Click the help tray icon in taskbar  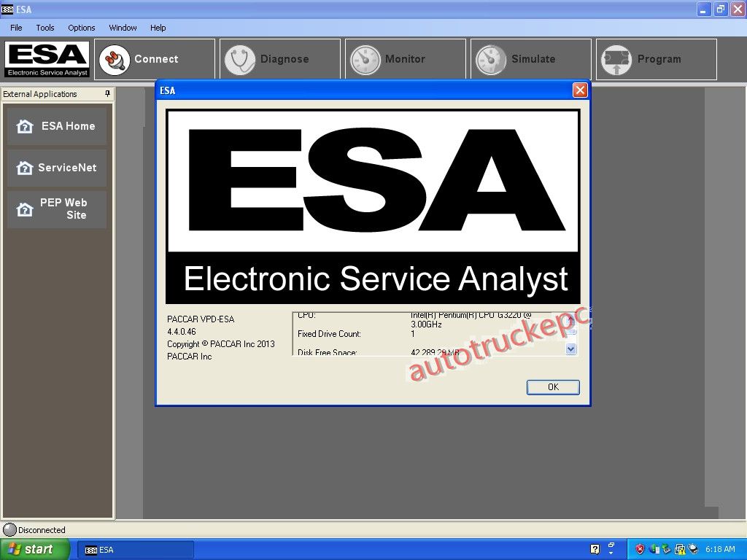[x=595, y=549]
